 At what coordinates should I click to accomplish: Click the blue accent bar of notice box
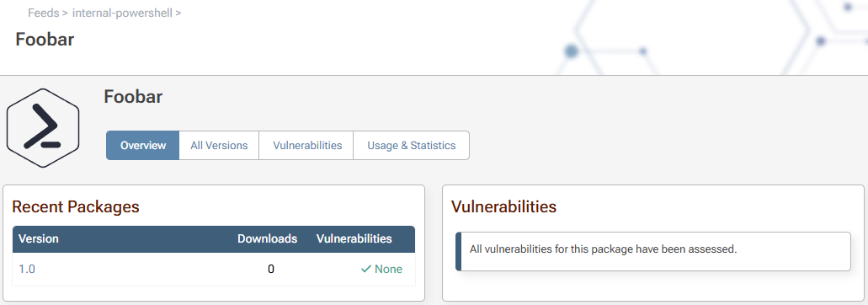click(458, 251)
